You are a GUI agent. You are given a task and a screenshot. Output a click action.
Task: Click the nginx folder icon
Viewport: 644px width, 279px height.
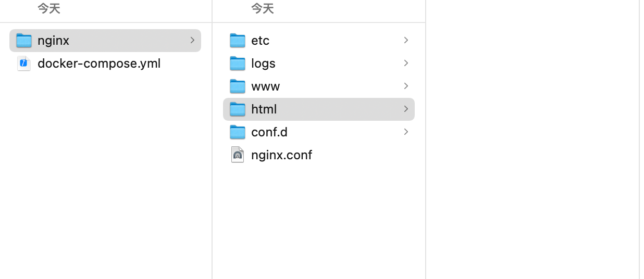click(24, 41)
